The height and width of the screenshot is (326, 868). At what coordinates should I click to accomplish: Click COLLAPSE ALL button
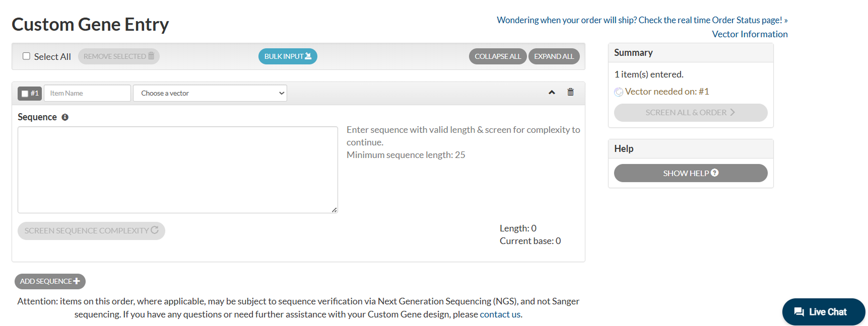click(x=498, y=56)
